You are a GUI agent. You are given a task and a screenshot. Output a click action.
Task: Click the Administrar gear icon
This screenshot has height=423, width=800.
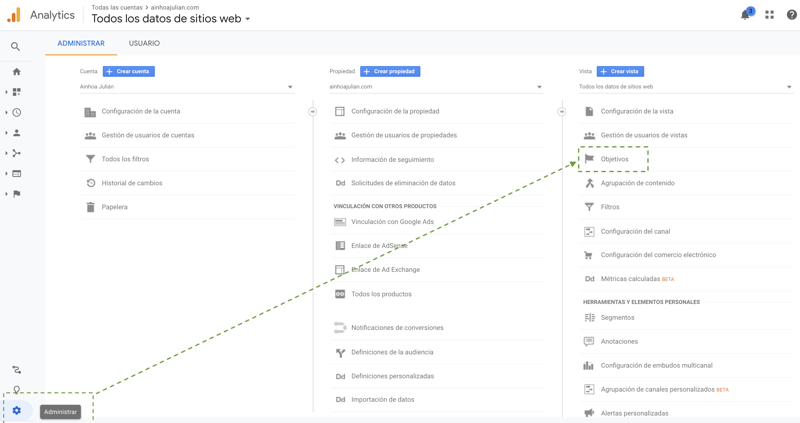point(17,411)
